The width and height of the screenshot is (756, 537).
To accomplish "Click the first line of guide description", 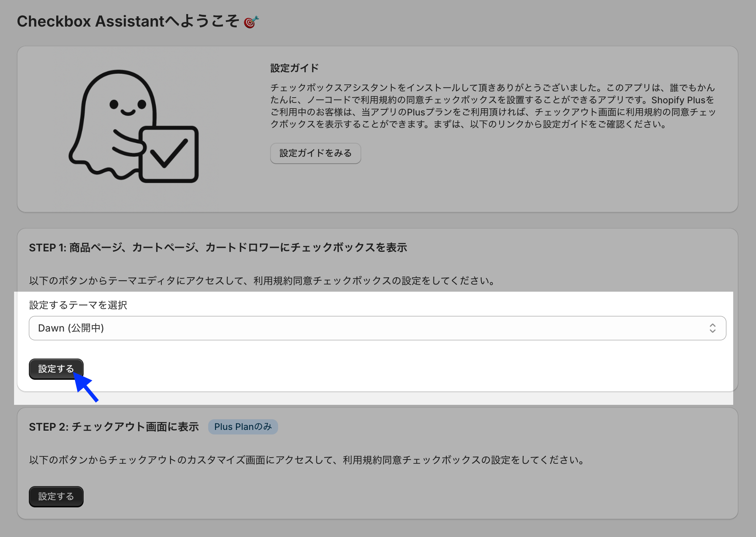I will [x=492, y=88].
